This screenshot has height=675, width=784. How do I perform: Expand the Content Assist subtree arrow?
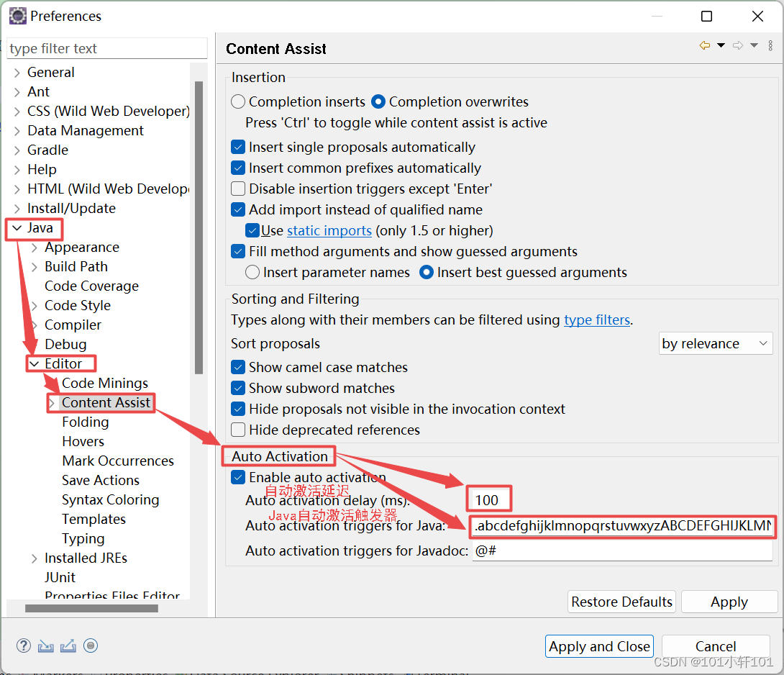(52, 403)
